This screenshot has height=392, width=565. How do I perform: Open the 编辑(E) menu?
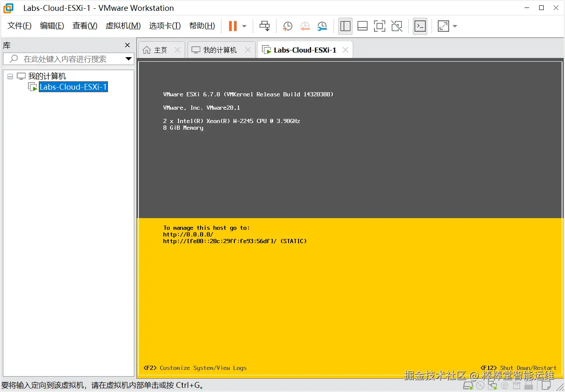52,26
